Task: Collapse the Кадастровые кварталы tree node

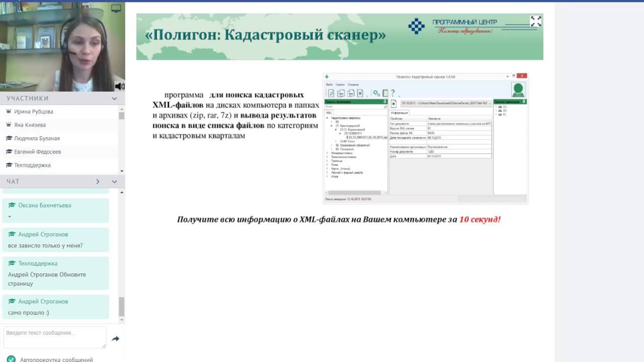Action: pyautogui.click(x=327, y=118)
